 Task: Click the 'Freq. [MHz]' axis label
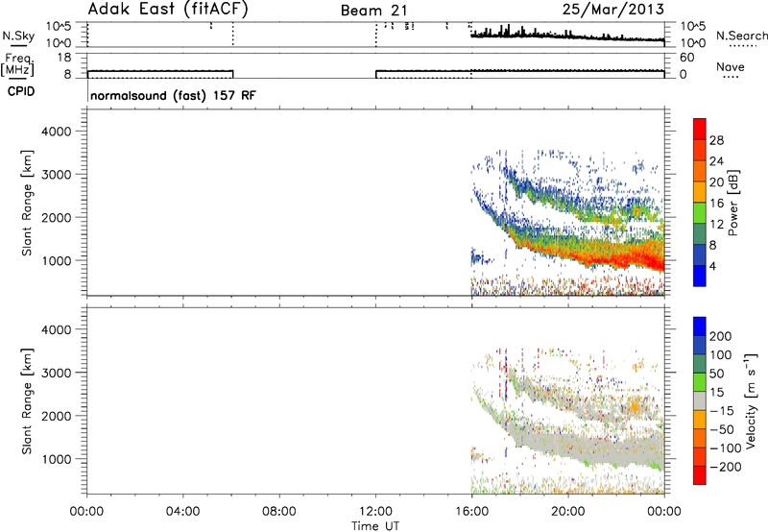(x=18, y=64)
